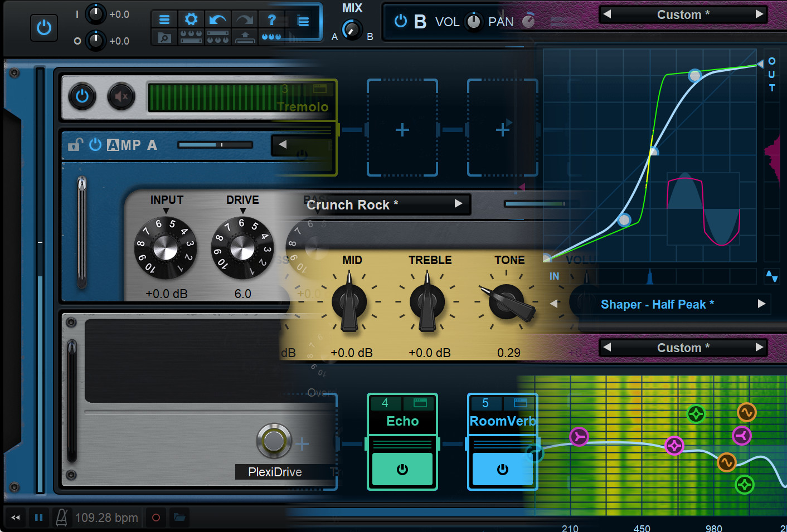Select next preset in top Custom selector

coord(759,14)
